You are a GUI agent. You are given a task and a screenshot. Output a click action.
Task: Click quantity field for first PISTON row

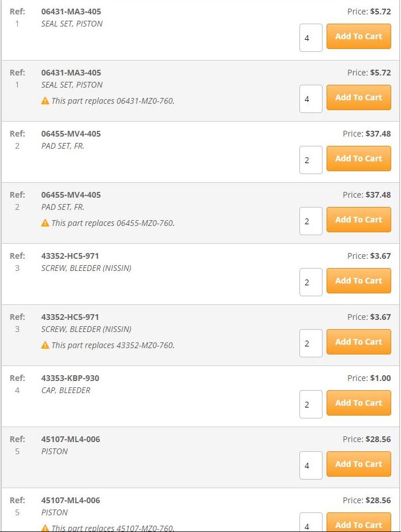click(310, 465)
